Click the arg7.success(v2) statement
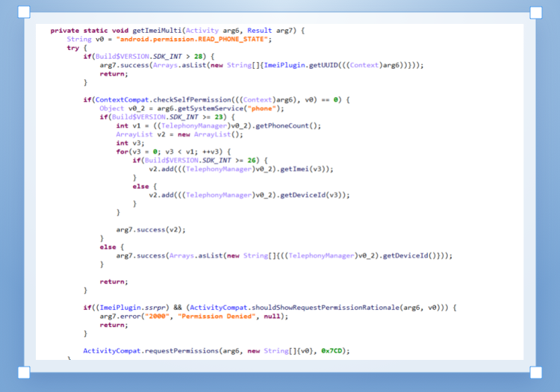The width and height of the screenshot is (560, 392). coord(150,229)
